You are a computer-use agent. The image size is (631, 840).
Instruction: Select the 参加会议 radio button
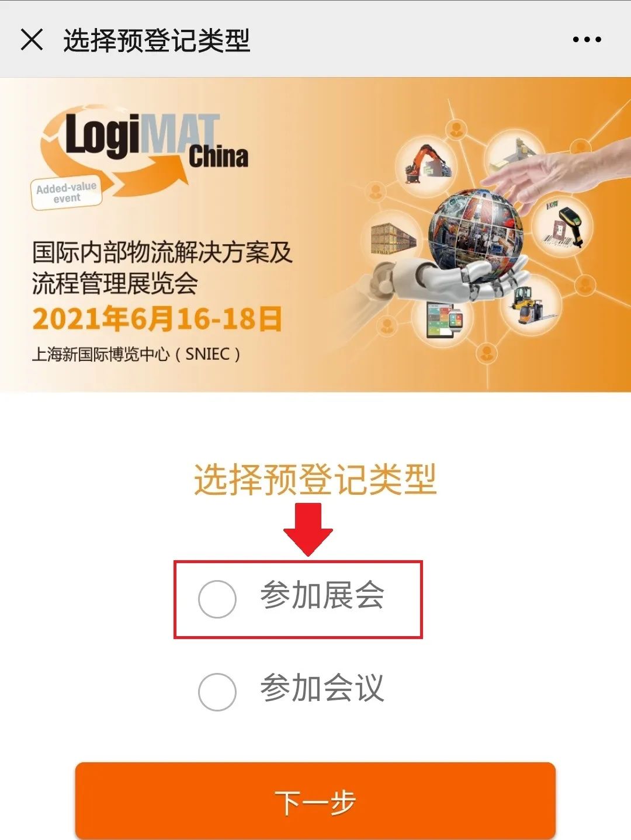point(217,692)
